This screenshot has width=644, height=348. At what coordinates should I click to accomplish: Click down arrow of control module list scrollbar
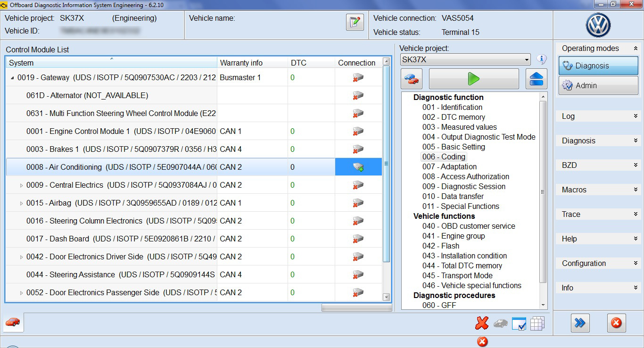[387, 297]
